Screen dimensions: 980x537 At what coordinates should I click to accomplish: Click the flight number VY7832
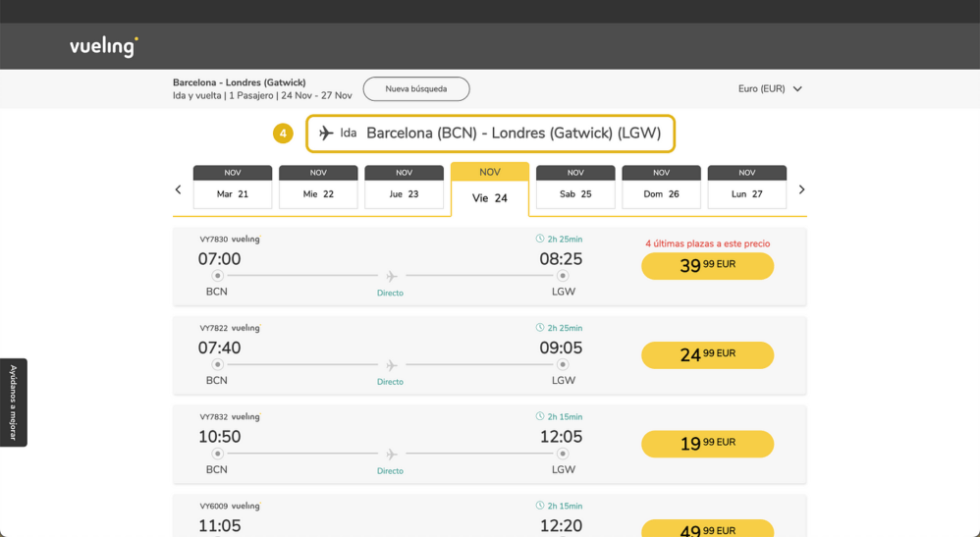[214, 416]
